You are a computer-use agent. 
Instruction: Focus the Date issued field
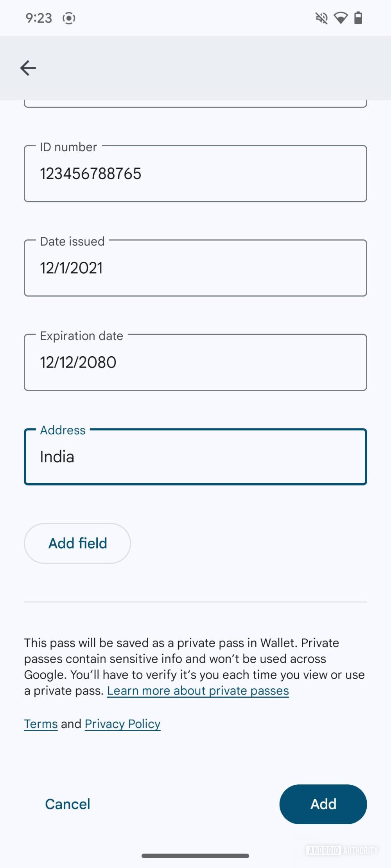[195, 268]
